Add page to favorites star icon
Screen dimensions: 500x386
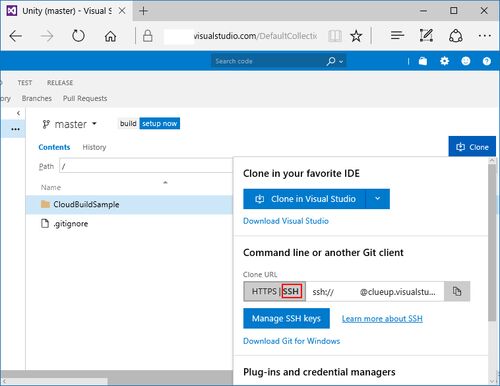356,36
